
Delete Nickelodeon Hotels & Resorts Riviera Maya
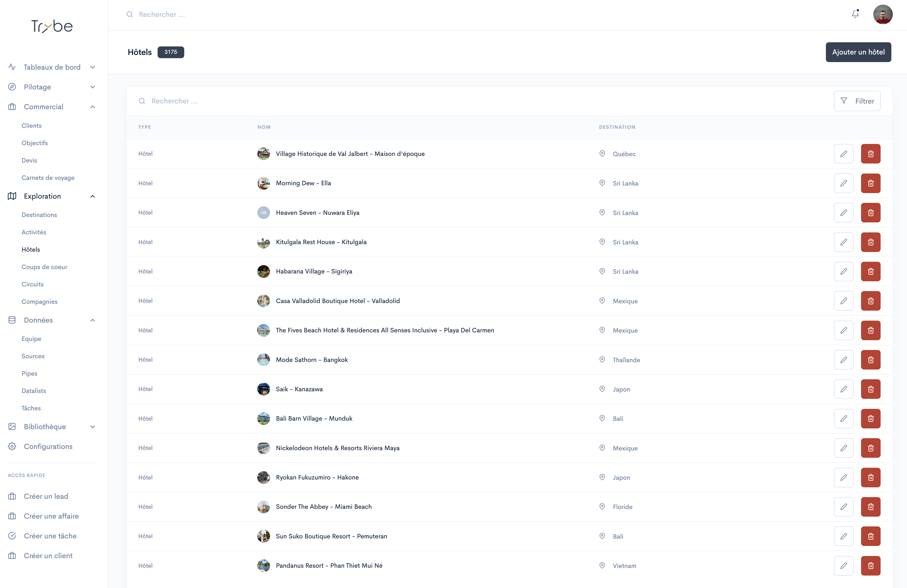[870, 448]
